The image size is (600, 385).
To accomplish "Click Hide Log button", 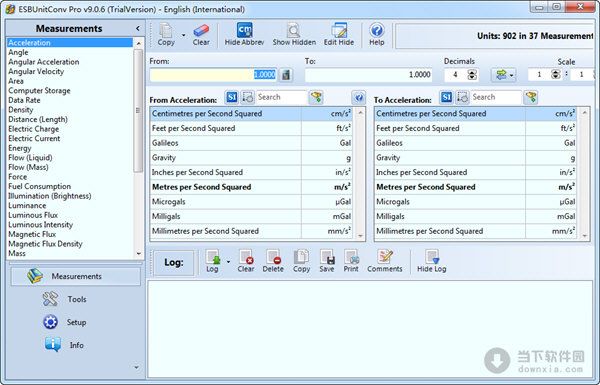I will pyautogui.click(x=432, y=261).
